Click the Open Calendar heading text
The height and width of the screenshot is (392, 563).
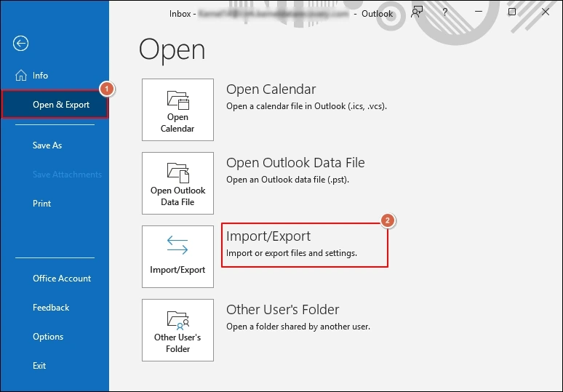click(271, 89)
